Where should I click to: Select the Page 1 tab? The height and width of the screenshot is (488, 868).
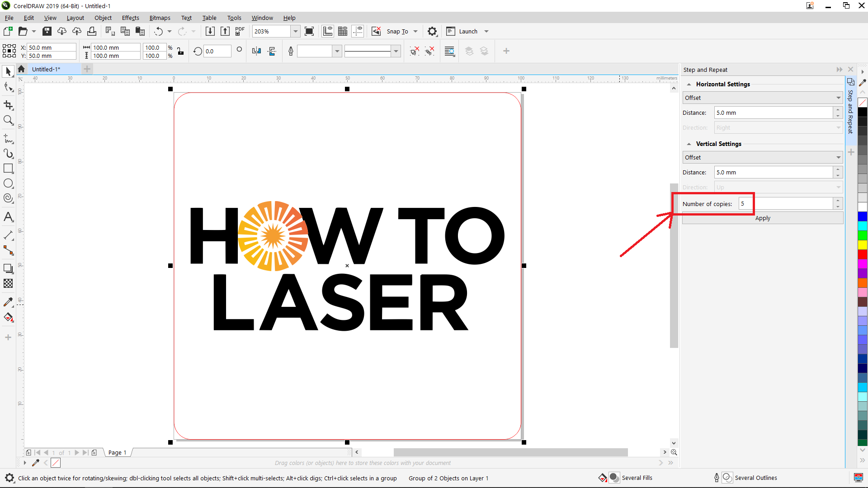click(117, 452)
